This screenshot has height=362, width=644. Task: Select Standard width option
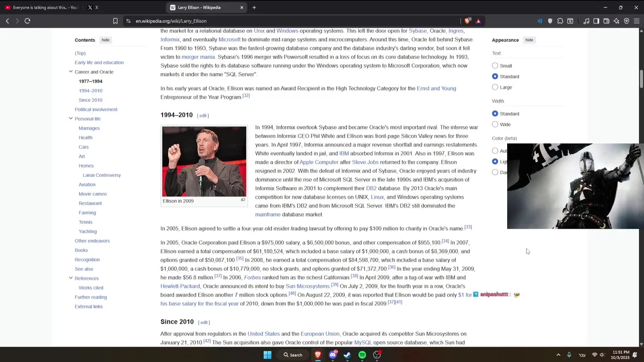pos(495,114)
